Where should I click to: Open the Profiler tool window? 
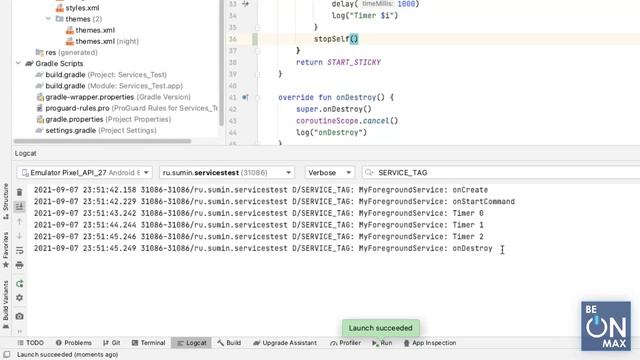(345, 343)
